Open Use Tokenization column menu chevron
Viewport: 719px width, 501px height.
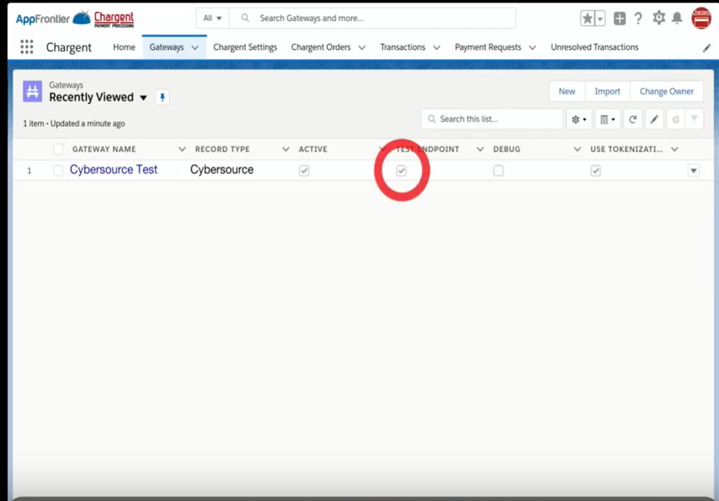(x=675, y=149)
